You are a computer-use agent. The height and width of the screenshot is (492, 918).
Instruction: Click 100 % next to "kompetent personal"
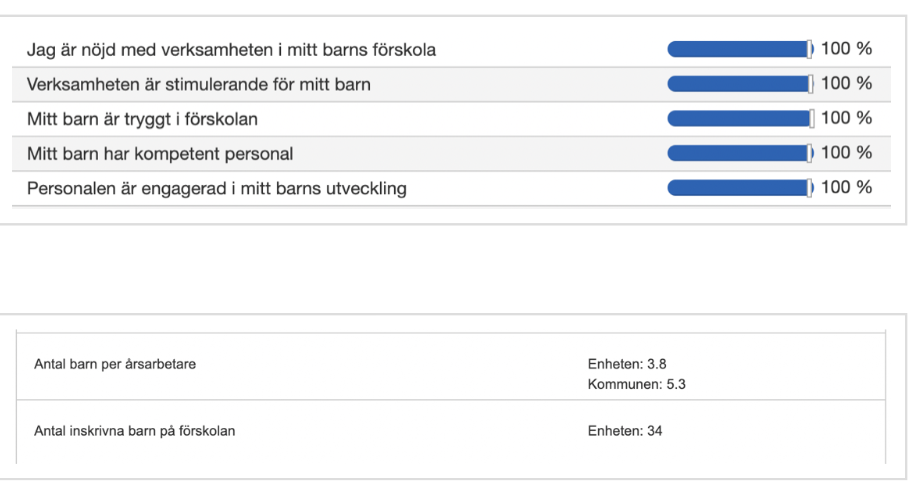pyautogui.click(x=846, y=154)
